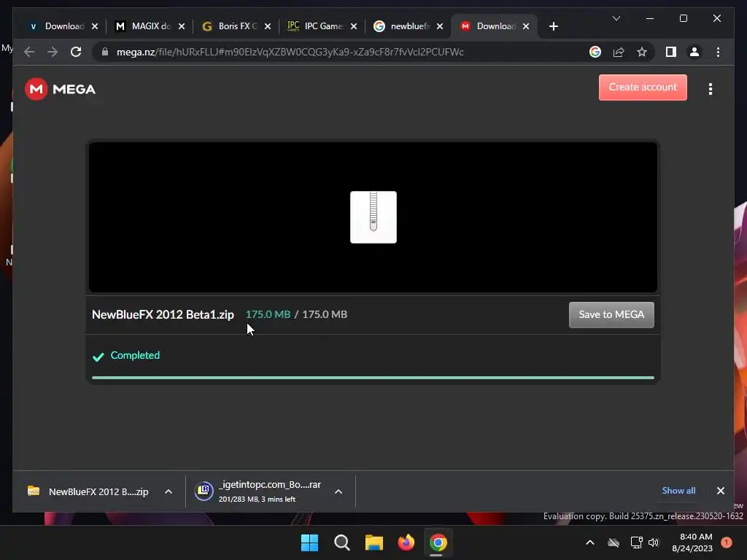This screenshot has height=560, width=747.
Task: Click Chrome taskbar icon
Action: pos(438,542)
